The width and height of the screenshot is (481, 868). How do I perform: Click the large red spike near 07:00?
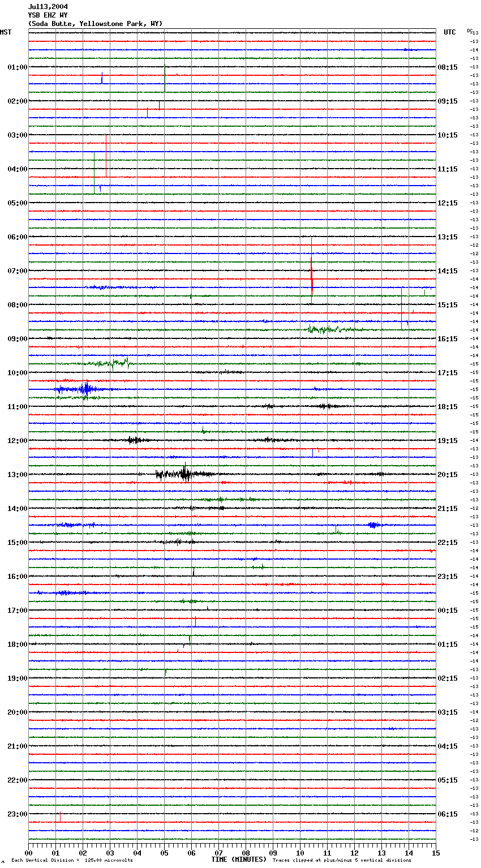pyautogui.click(x=311, y=270)
